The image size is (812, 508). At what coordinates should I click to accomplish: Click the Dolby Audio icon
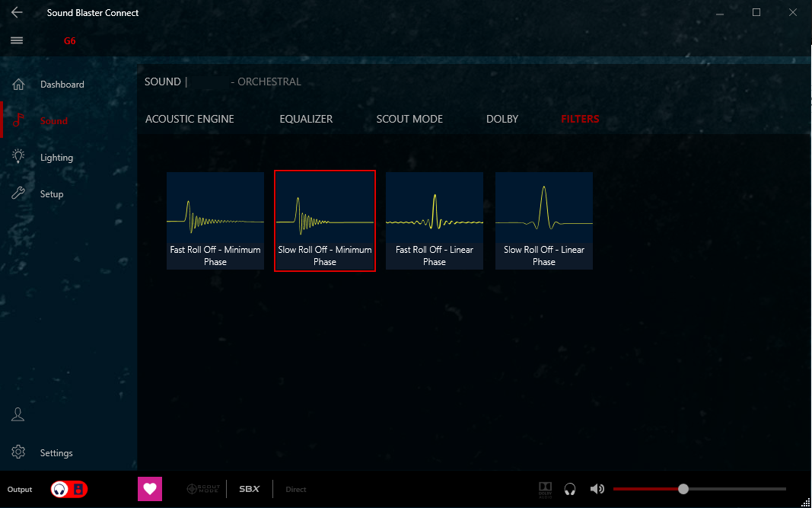[546, 489]
